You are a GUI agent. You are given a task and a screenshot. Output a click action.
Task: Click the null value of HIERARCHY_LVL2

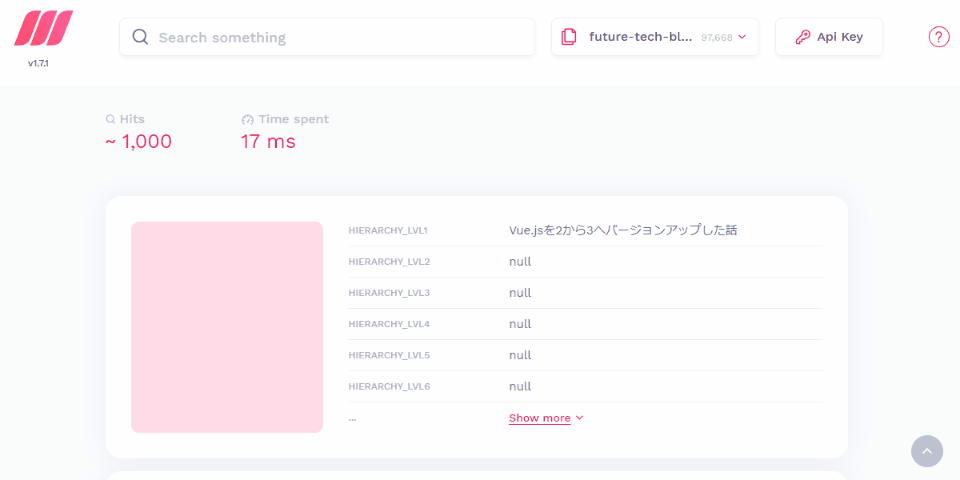coord(520,262)
